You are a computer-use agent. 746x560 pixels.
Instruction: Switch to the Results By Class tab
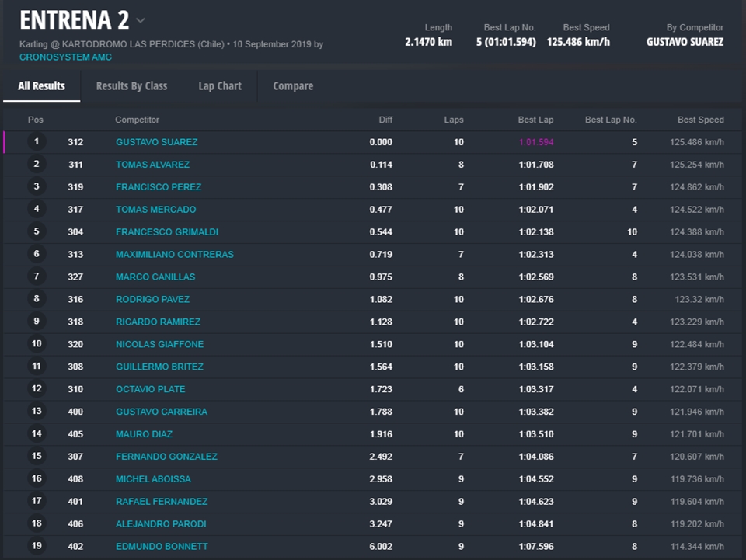(x=131, y=86)
